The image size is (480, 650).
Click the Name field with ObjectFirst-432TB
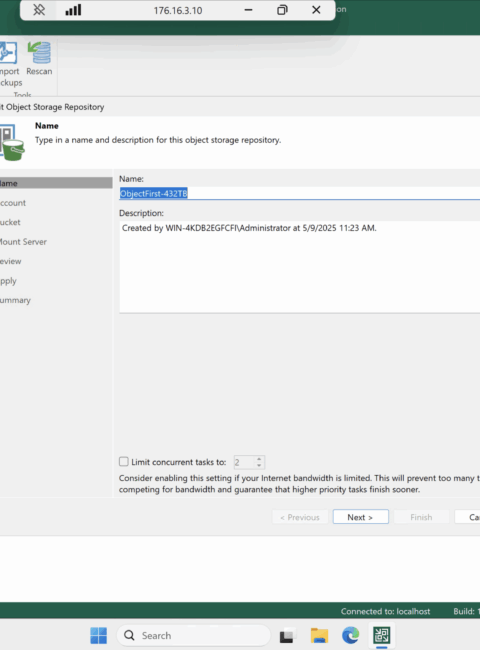click(299, 193)
